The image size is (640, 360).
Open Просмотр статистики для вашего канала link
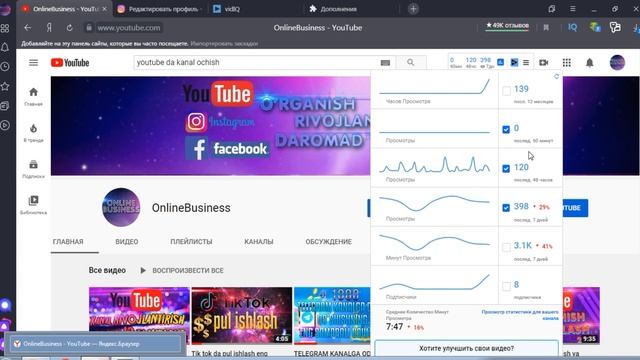(520, 315)
